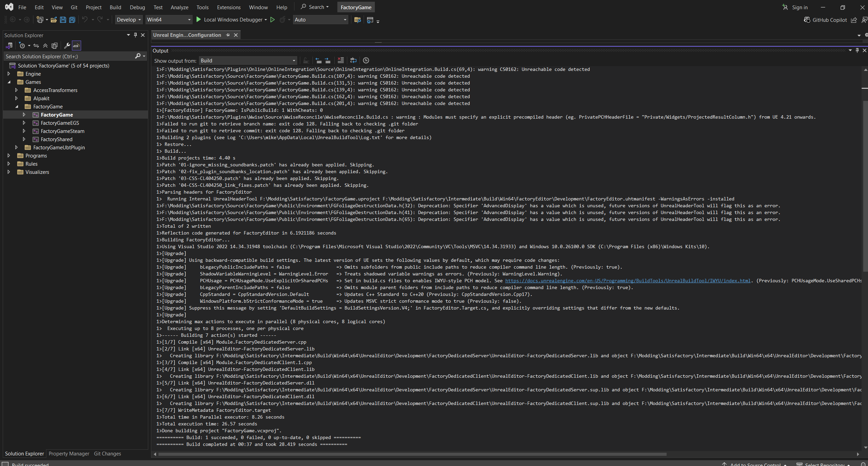Open Properties wrench icon in Solution Explorer
The width and height of the screenshot is (868, 466).
coord(67,45)
